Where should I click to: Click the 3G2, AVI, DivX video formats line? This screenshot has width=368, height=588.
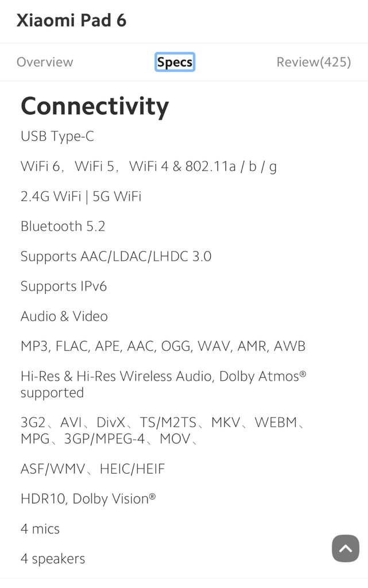pyautogui.click(x=162, y=430)
